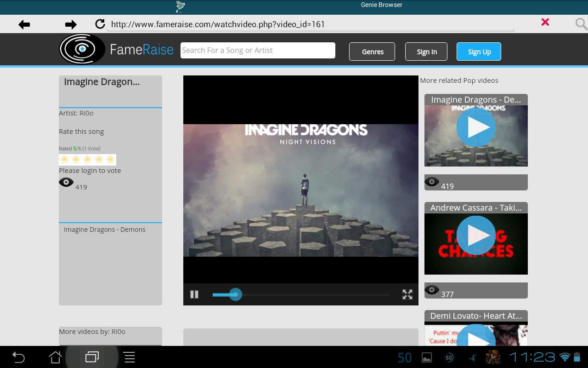
Task: Tap the battery status icon
Action: coord(578,357)
